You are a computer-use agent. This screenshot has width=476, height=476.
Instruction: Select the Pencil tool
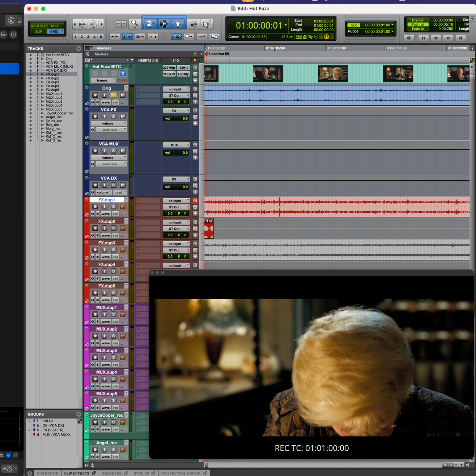tap(207, 24)
